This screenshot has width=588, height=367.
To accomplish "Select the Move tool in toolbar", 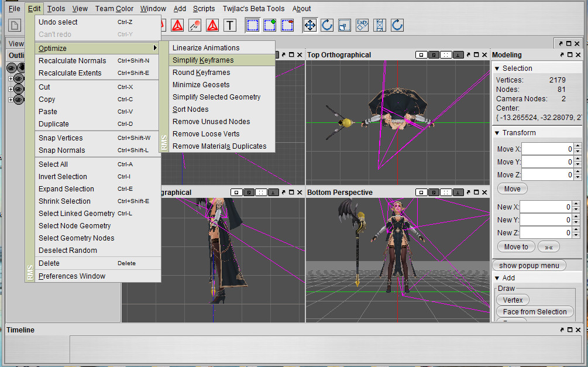I will pyautogui.click(x=310, y=25).
